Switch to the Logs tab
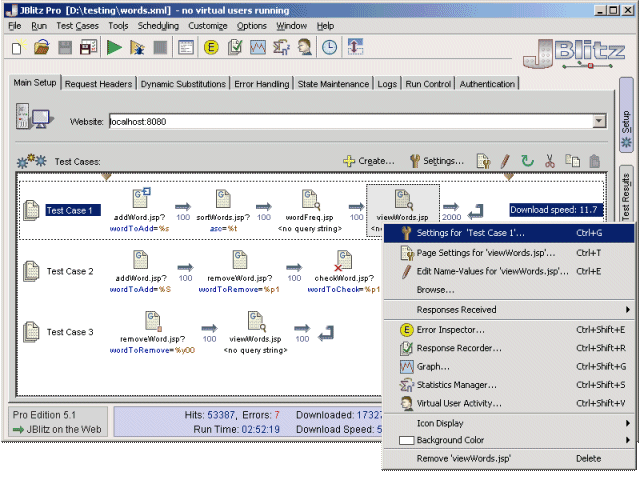This screenshot has height=480, width=640. tap(387, 84)
